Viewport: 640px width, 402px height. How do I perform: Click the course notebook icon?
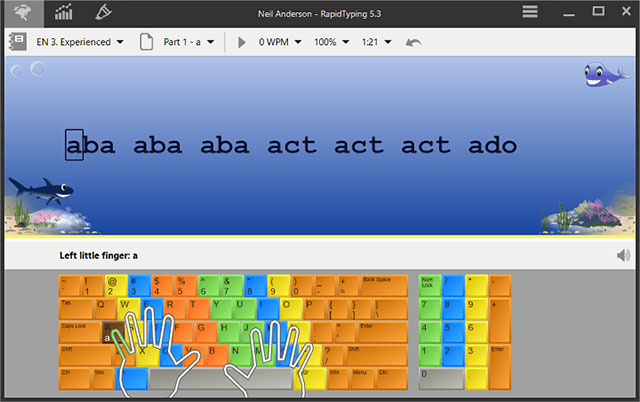(18, 42)
